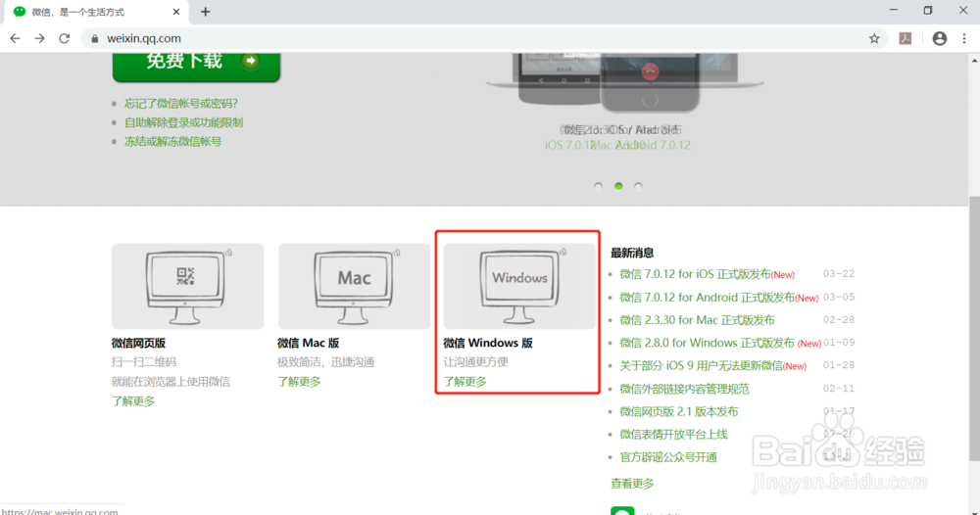The height and width of the screenshot is (515, 980).
Task: View site info via the padlock icon
Action: point(94,39)
